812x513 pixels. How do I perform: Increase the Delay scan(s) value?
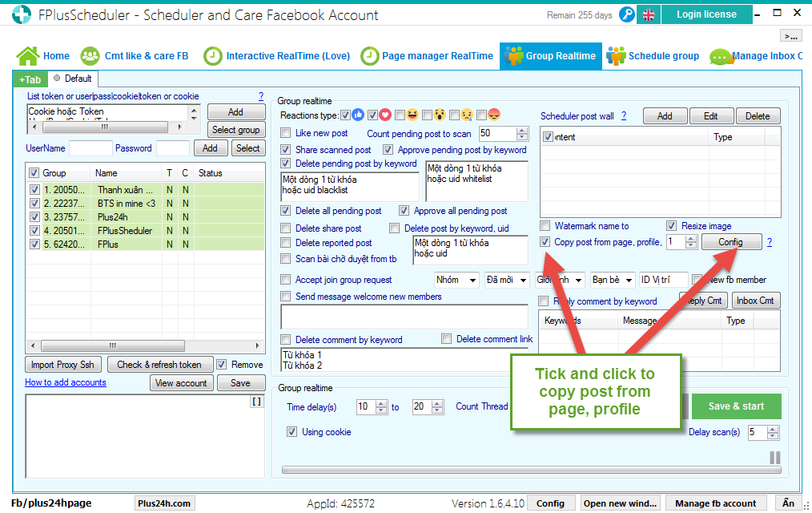(x=773, y=429)
